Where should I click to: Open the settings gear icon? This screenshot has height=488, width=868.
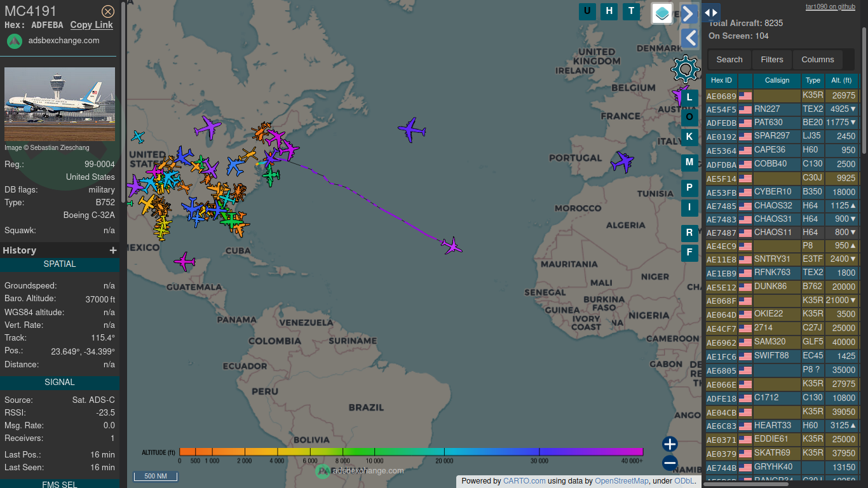coord(685,68)
